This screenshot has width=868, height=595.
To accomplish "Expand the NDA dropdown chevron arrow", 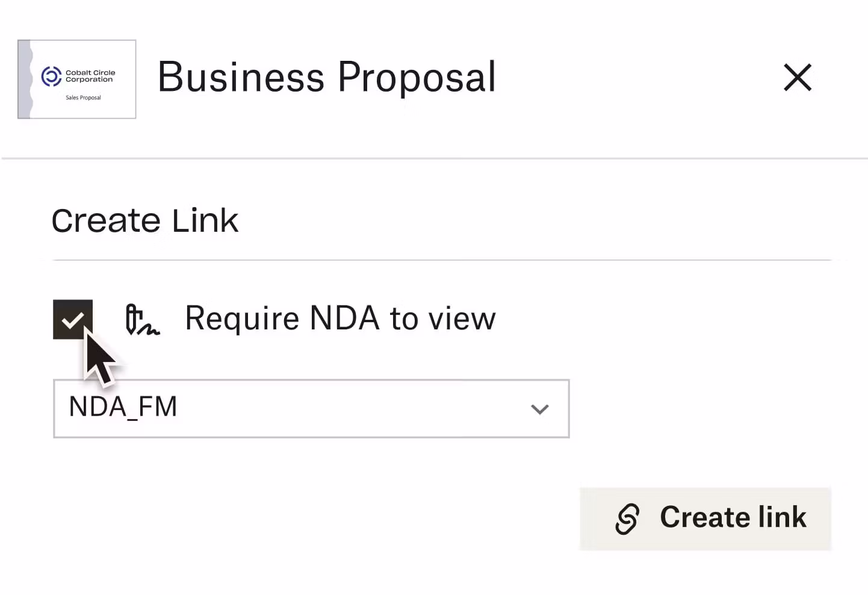I will tap(539, 410).
